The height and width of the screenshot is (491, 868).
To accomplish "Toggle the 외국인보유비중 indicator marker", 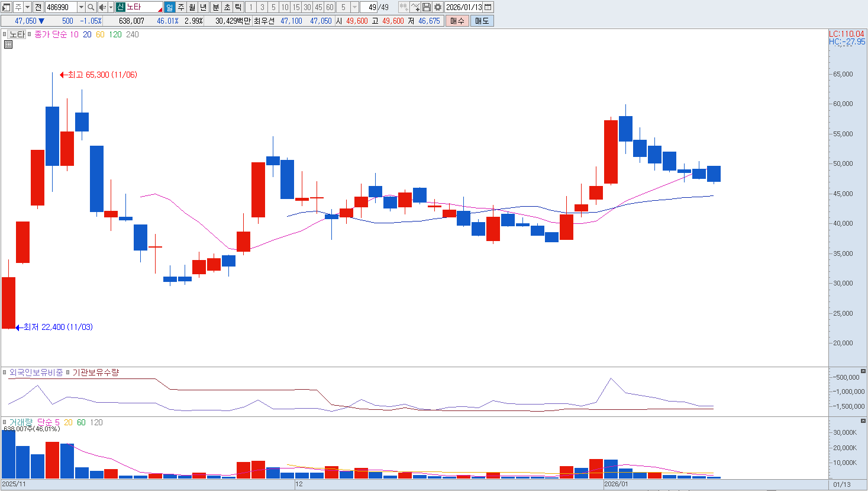I will click(5, 373).
